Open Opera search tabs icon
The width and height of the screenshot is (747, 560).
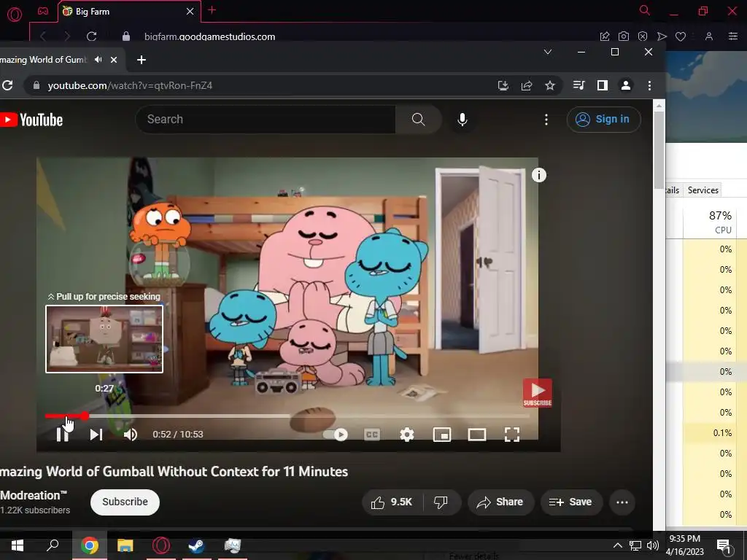click(645, 10)
